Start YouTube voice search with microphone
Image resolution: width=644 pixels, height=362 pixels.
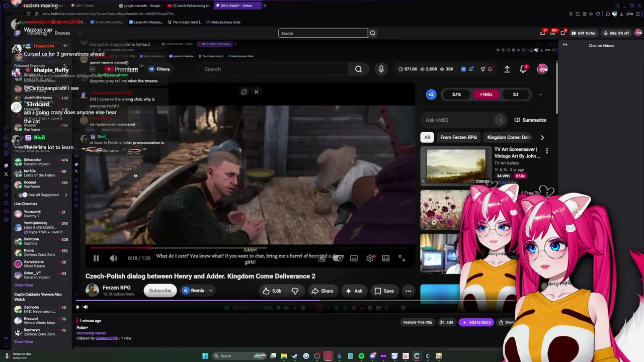[381, 69]
